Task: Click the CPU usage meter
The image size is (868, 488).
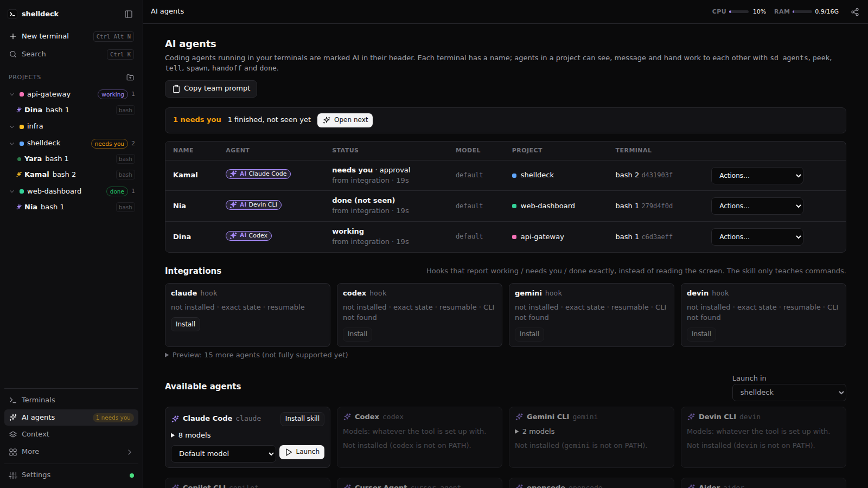Action: tap(739, 11)
